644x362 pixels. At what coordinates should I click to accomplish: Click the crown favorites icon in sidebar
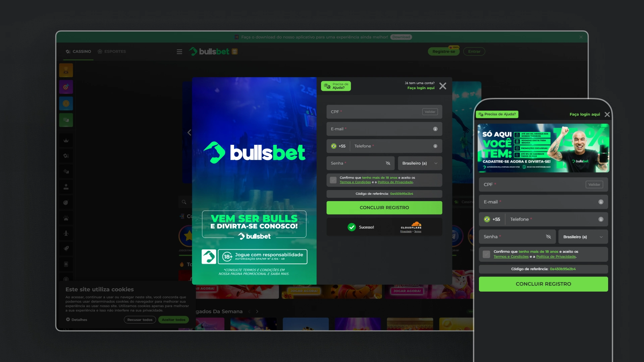point(66,140)
